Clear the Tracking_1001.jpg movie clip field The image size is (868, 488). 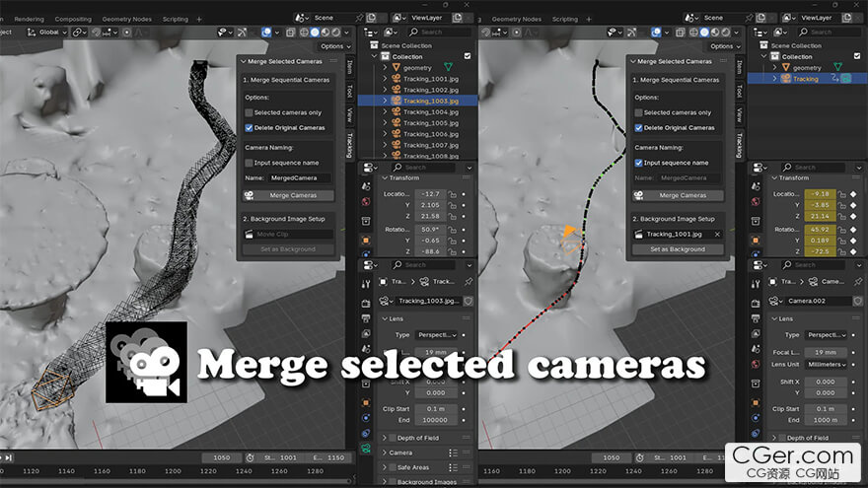tap(717, 235)
